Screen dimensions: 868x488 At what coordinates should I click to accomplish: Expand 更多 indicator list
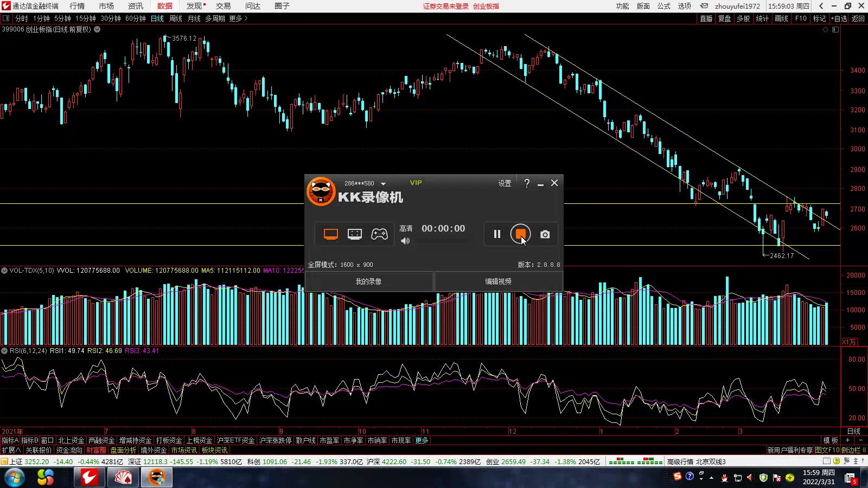coord(422,440)
